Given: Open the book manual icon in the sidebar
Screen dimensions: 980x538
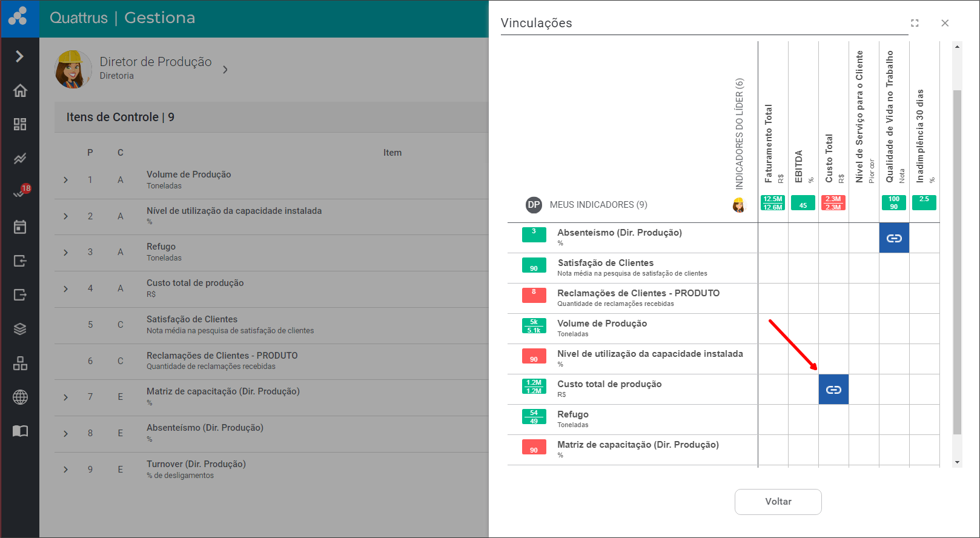Looking at the screenshot, I should [20, 431].
